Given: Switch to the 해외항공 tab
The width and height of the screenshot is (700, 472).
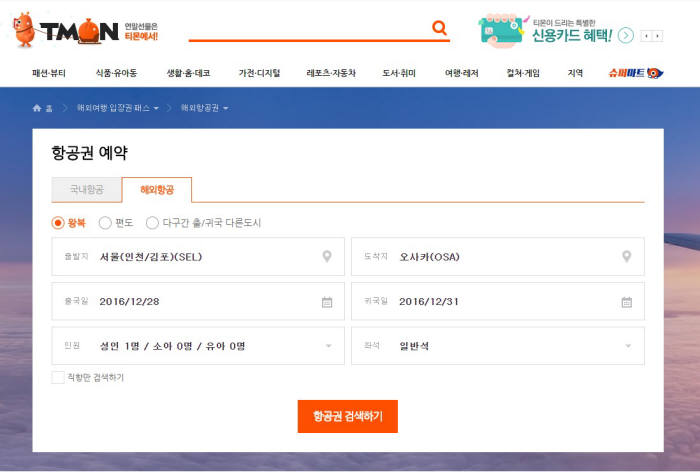Looking at the screenshot, I should point(157,189).
